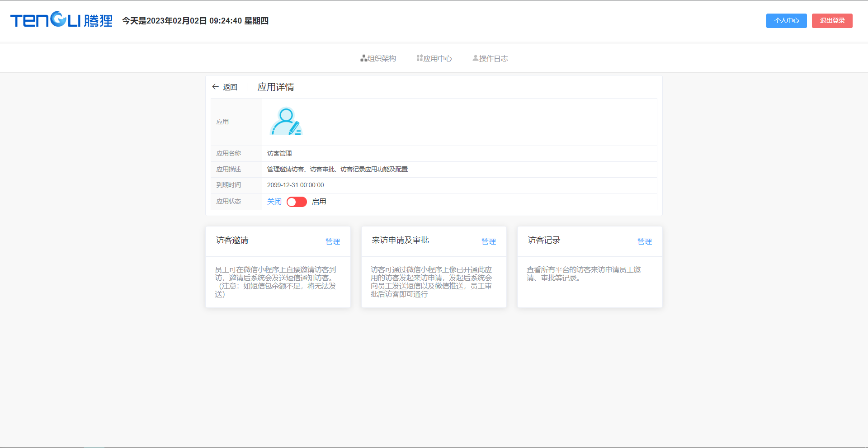The image size is (868, 448).
Task: Open 操作日志 navigation tab
Action: [x=490, y=58]
